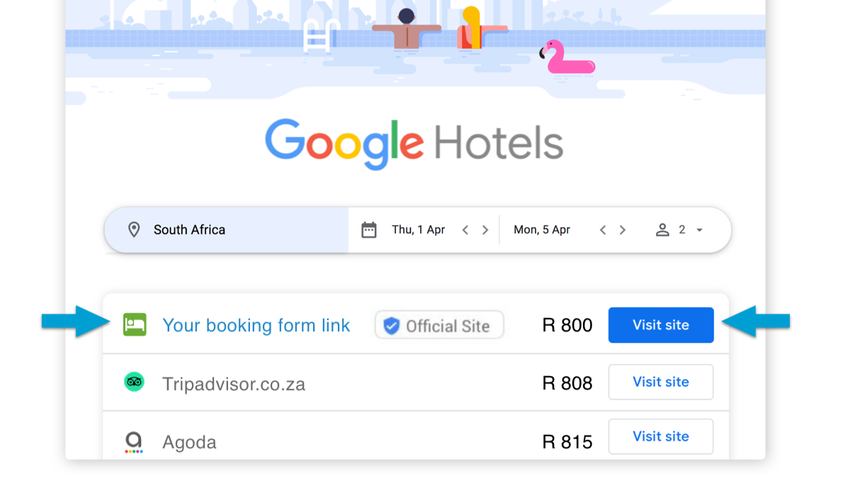The image size is (850, 478).
Task: Click Visit site for Agoda
Action: [x=661, y=437]
